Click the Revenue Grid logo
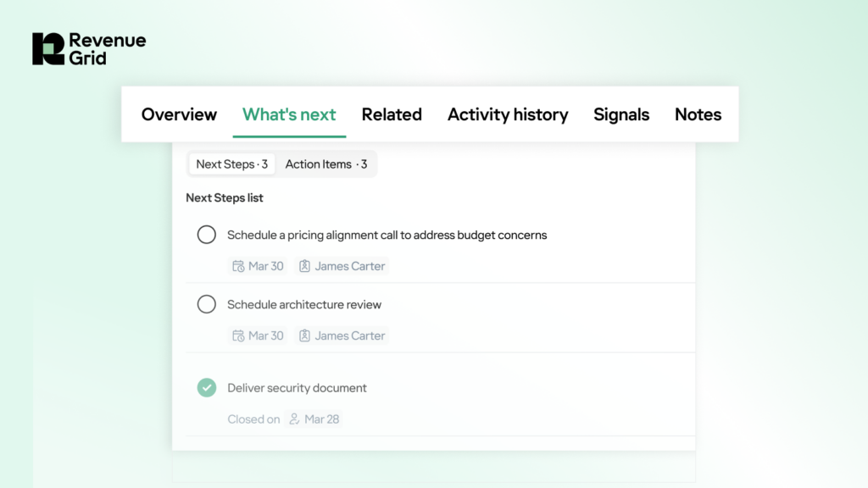Image resolution: width=868 pixels, height=488 pixels. [88, 49]
